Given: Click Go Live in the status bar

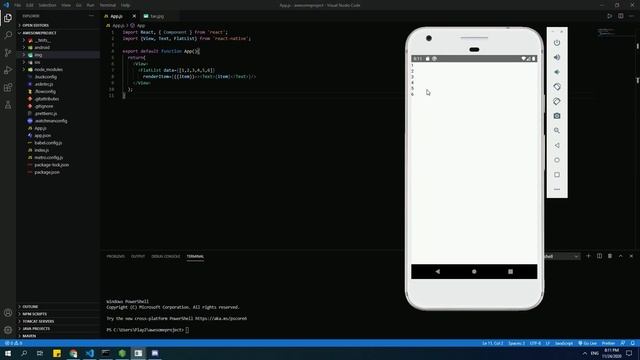Looking at the screenshot, I should [x=587, y=343].
